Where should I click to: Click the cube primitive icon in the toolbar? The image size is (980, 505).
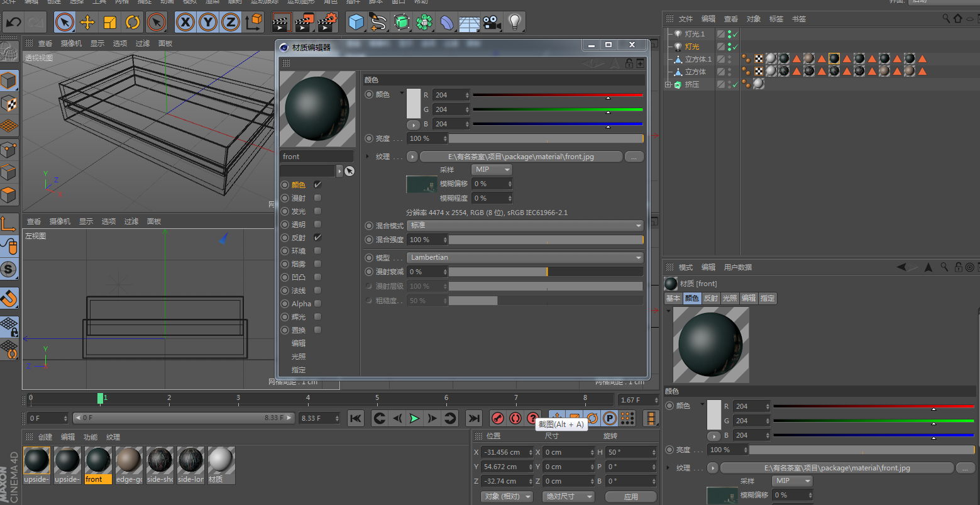click(x=355, y=22)
